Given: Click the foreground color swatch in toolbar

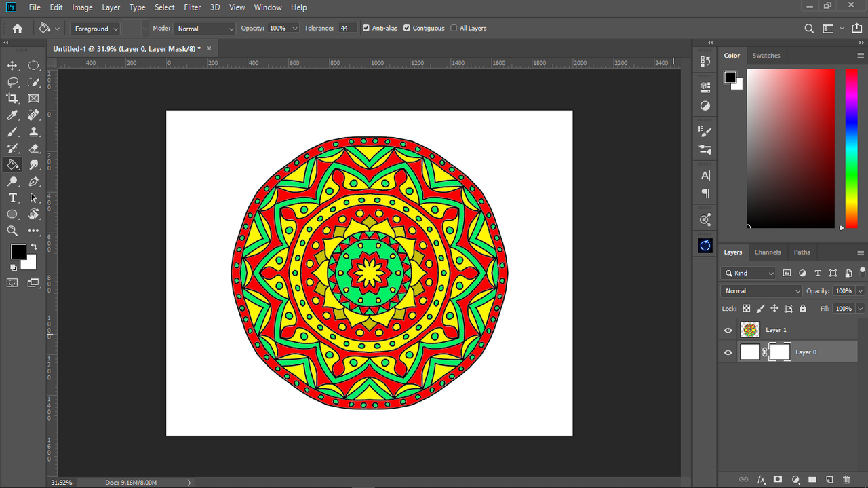Looking at the screenshot, I should tap(18, 252).
